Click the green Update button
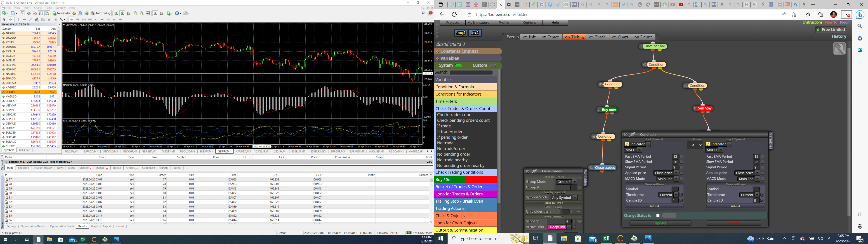The height and width of the screenshot is (244, 868). [x=660, y=223]
